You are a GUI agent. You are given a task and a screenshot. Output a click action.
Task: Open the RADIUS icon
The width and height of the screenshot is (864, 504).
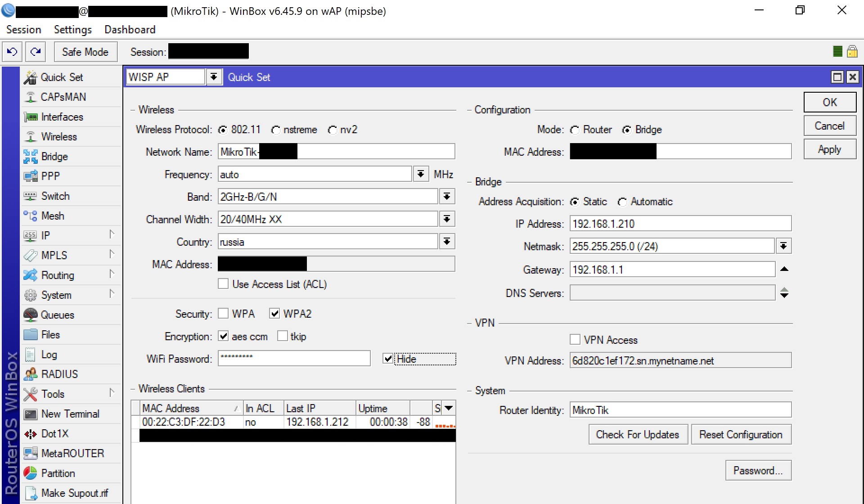click(x=30, y=374)
